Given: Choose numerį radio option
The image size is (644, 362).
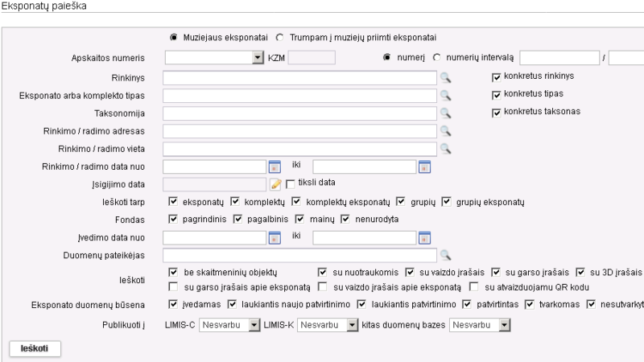Looking at the screenshot, I should (x=387, y=57).
